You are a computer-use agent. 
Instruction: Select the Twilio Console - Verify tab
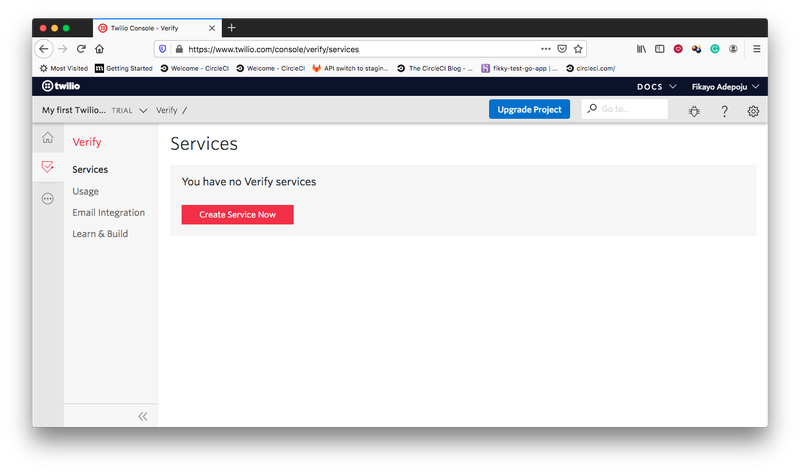157,28
